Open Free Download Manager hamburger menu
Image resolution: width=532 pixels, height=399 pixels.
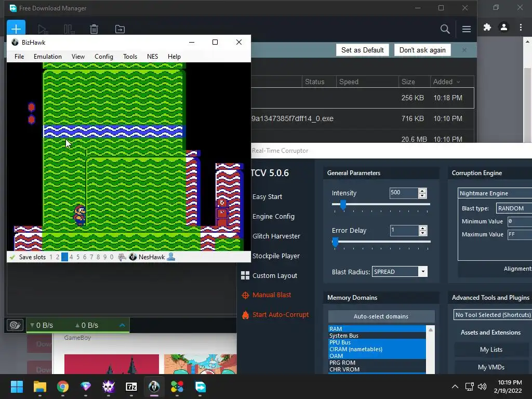(x=466, y=29)
